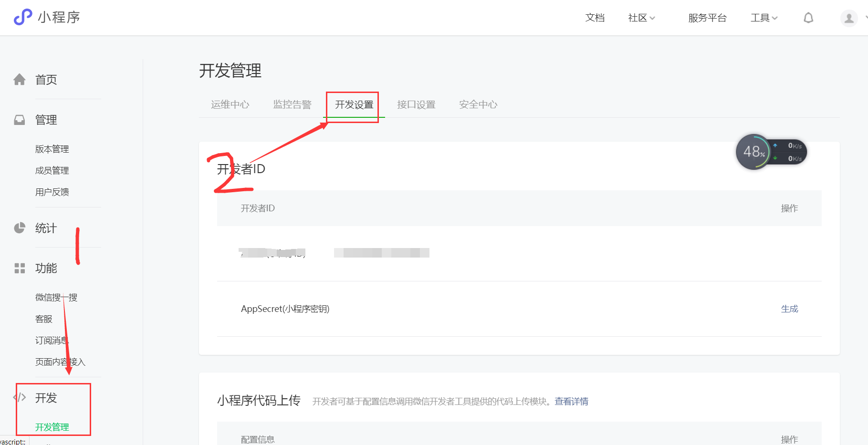This screenshot has width=868, height=445.
Task: Click the 首页 home icon
Action: tap(20, 80)
